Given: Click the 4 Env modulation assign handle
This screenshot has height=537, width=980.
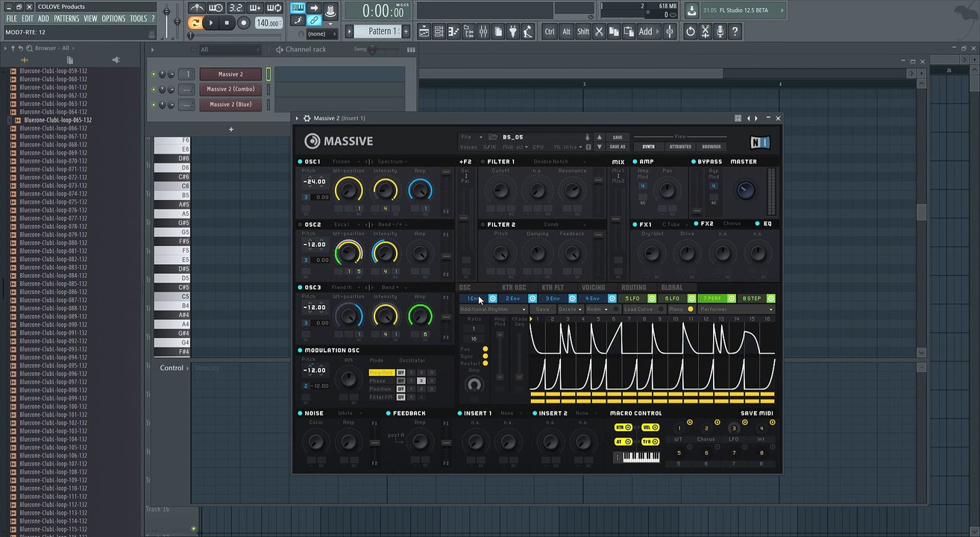Looking at the screenshot, I should coord(612,299).
